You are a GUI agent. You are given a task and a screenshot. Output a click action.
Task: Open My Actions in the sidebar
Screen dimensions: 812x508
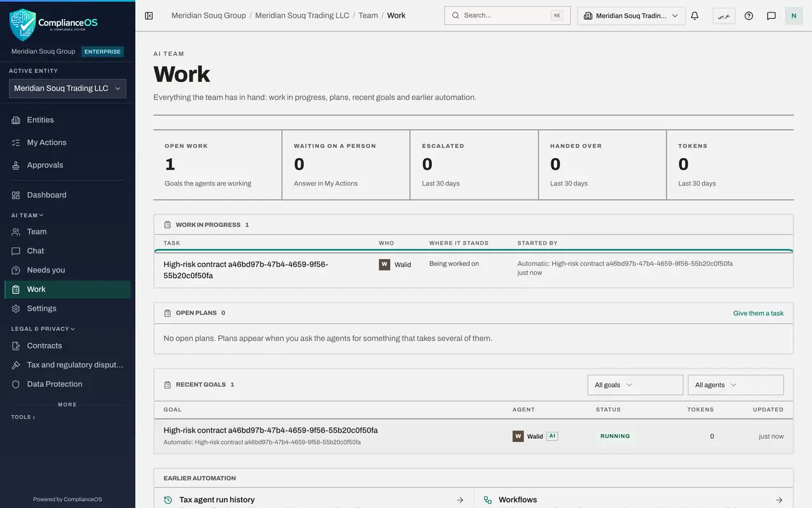[67, 143]
